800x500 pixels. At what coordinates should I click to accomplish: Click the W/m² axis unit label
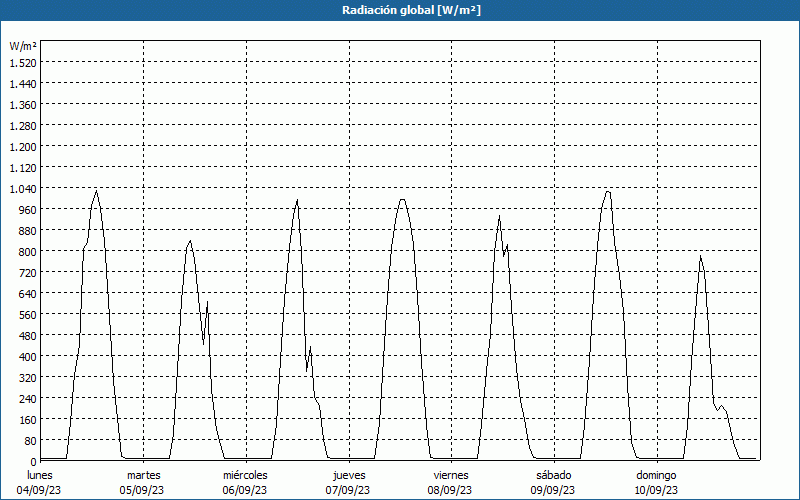coord(23,46)
